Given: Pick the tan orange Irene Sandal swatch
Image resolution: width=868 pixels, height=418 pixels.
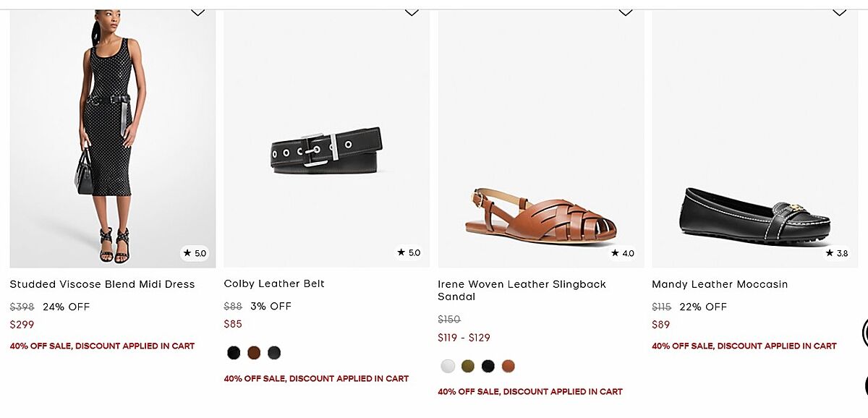Looking at the screenshot, I should [x=509, y=366].
